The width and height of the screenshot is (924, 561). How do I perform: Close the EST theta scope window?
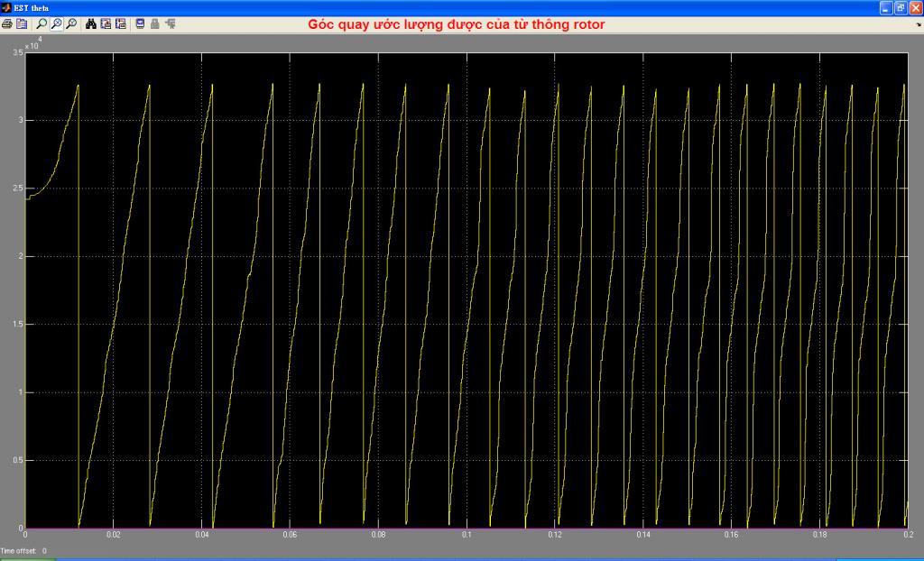point(914,7)
